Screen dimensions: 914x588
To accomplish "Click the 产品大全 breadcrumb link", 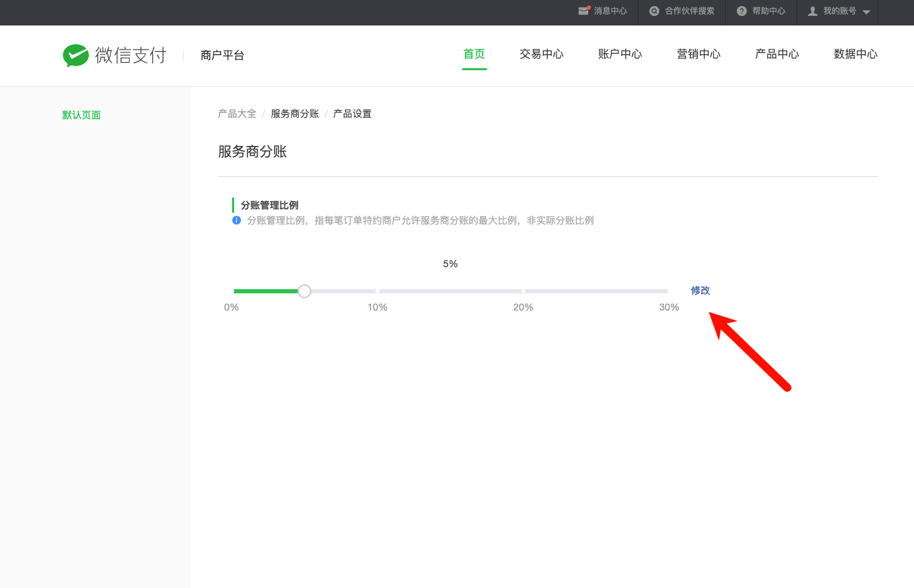I will click(x=237, y=114).
